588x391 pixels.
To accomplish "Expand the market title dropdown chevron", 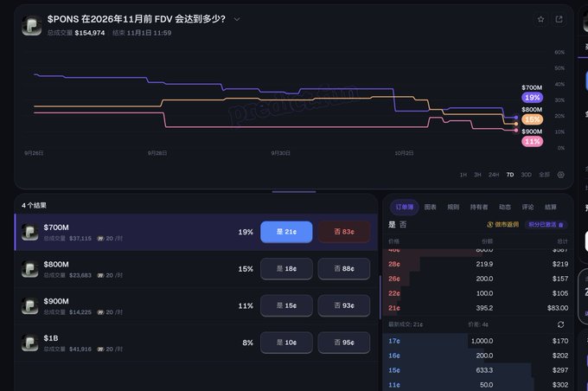I will tap(237, 19).
